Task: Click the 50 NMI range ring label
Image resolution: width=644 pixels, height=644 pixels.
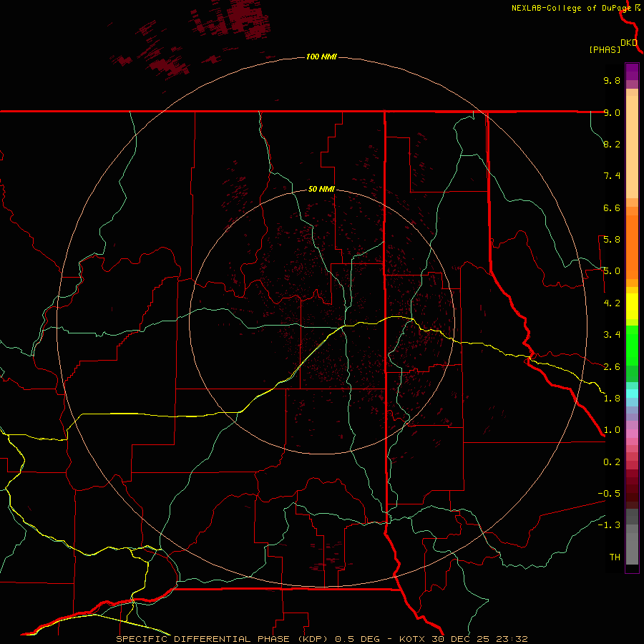Action: (321, 189)
